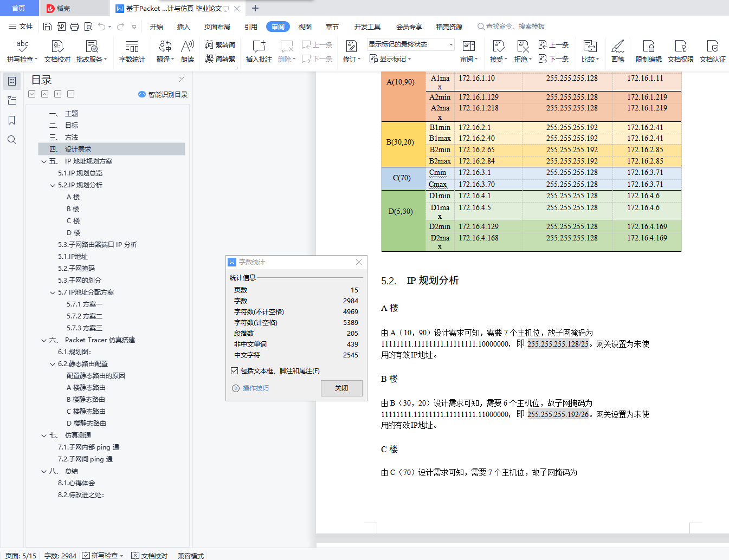
Task: Open the 比较 compare documents tool
Action: (590, 51)
